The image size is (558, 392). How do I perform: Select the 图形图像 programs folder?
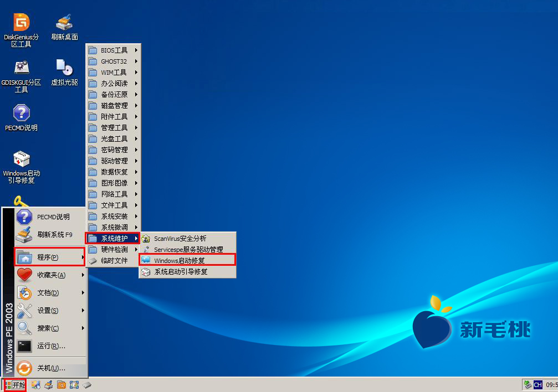(x=114, y=183)
